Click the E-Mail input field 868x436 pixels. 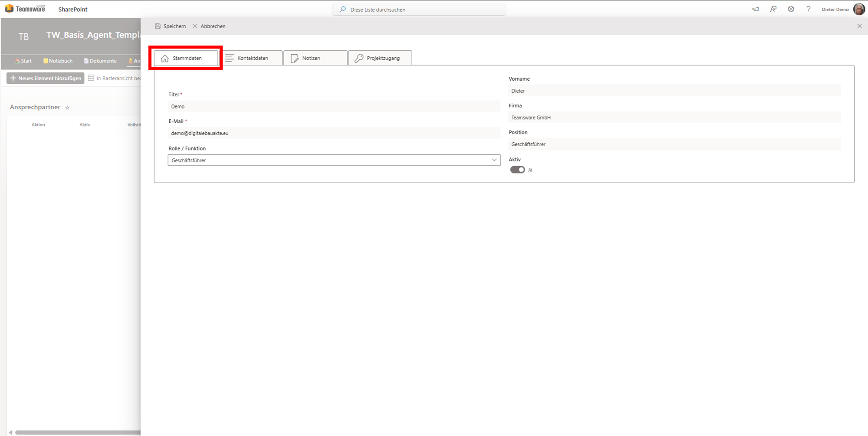coord(333,133)
